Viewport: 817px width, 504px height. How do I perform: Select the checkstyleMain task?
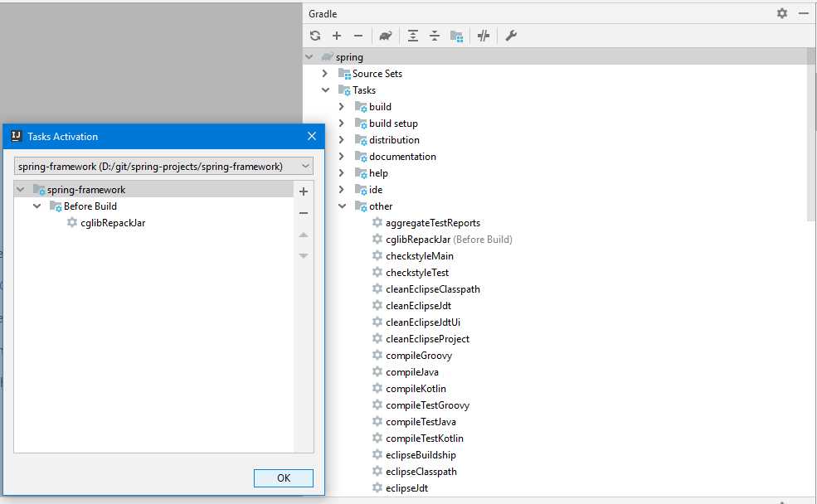tap(420, 256)
